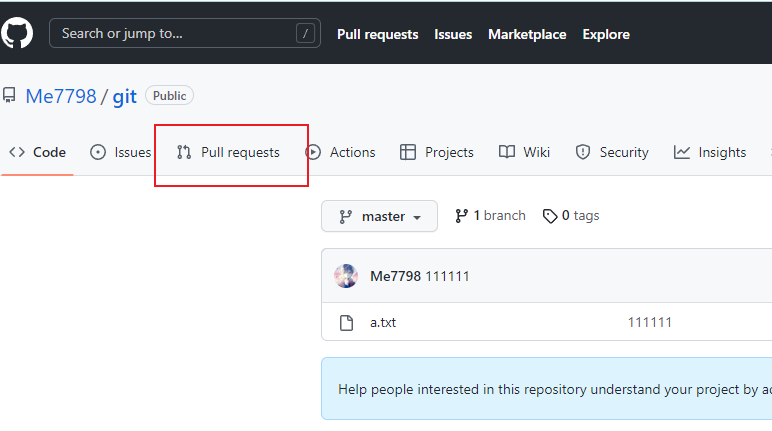Click the Security shield icon
The width and height of the screenshot is (772, 431).
coord(583,152)
